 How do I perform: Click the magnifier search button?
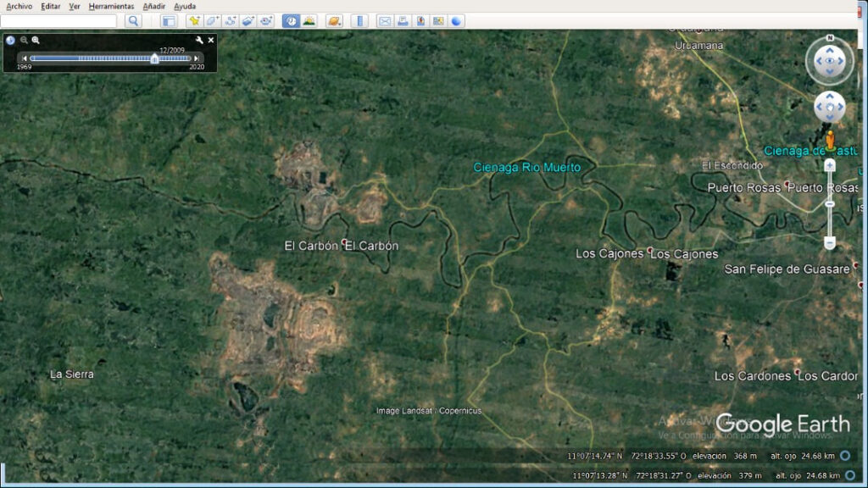coord(133,21)
